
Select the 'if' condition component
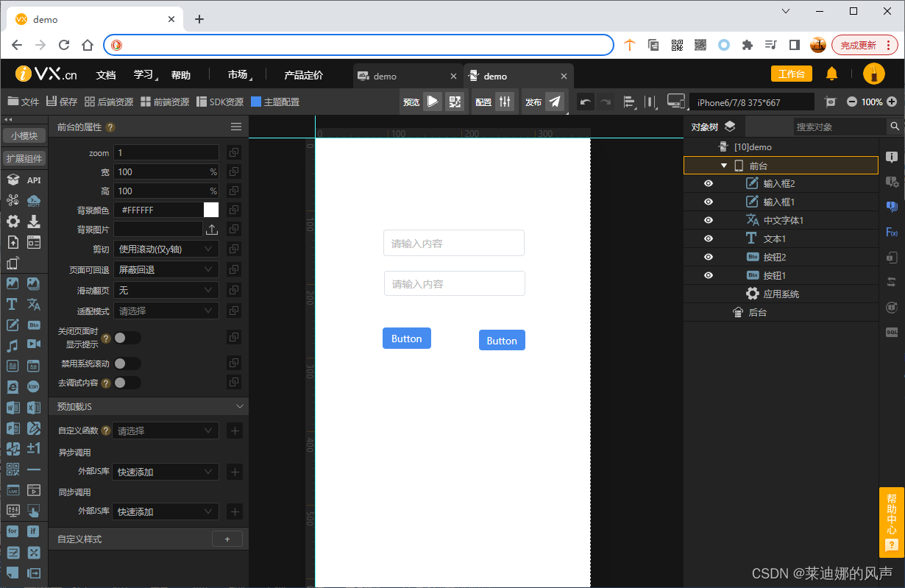pos(34,531)
